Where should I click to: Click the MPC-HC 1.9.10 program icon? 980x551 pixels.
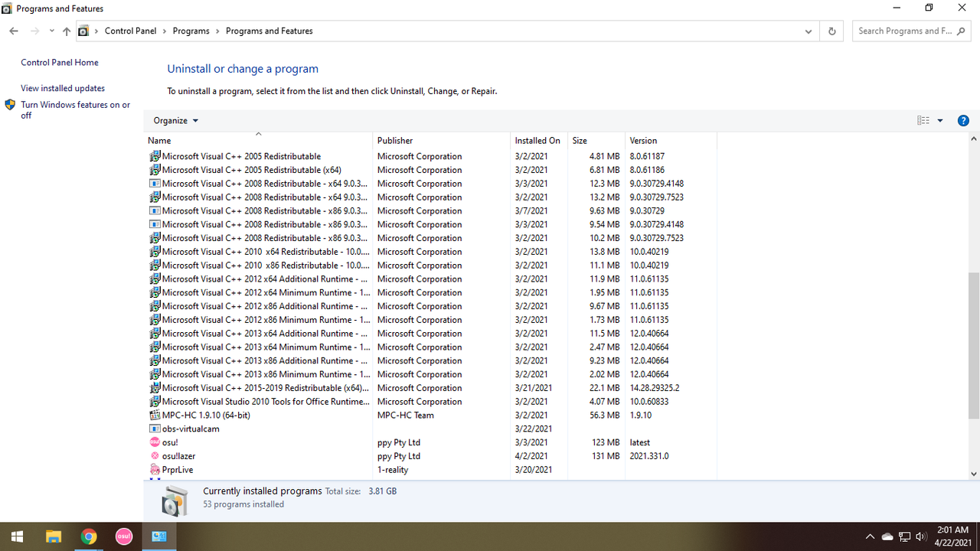click(x=155, y=416)
